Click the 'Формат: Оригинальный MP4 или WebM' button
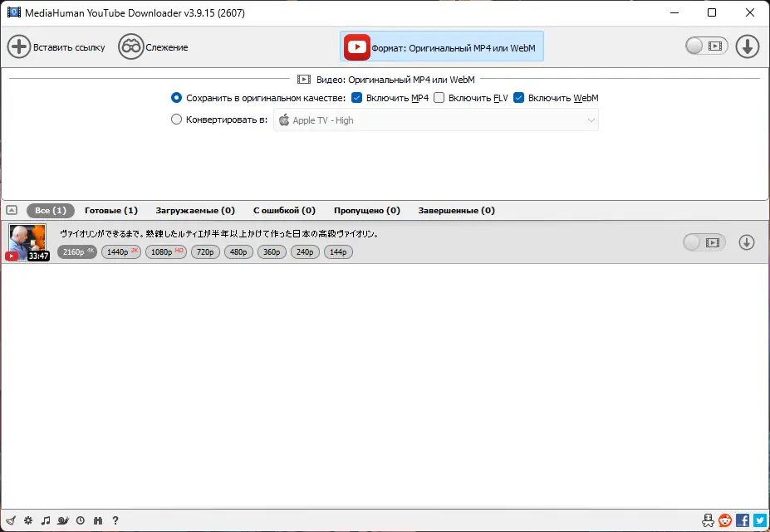 point(441,46)
